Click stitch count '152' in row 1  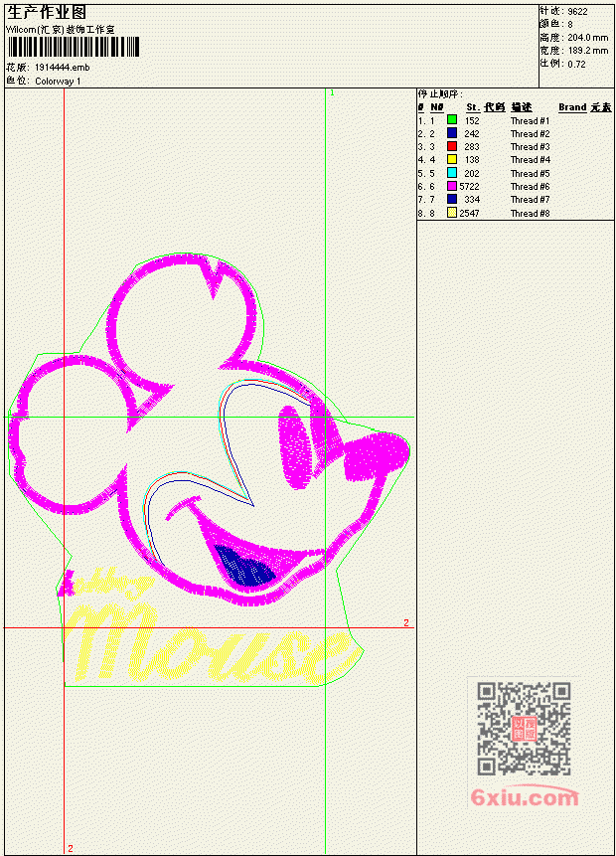coord(472,120)
